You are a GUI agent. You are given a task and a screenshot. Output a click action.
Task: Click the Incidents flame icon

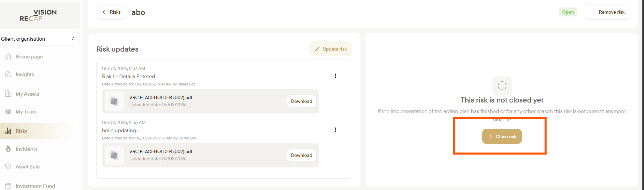[8, 149]
